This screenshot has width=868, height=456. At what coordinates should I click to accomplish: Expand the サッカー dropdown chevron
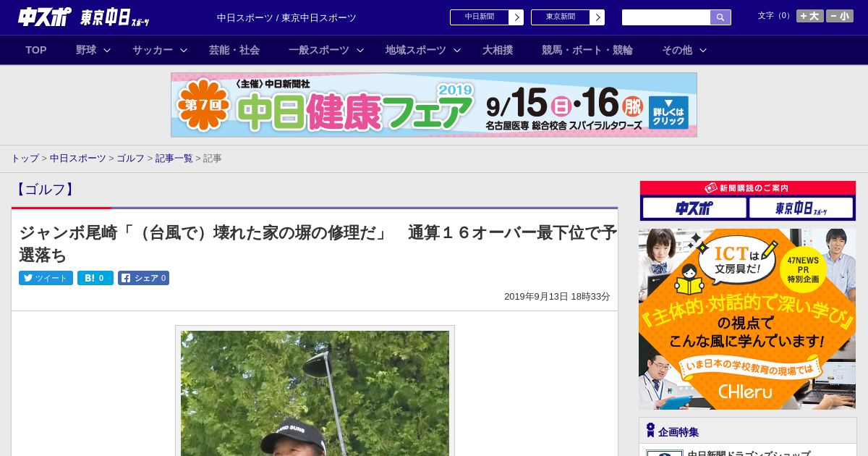[x=184, y=50]
